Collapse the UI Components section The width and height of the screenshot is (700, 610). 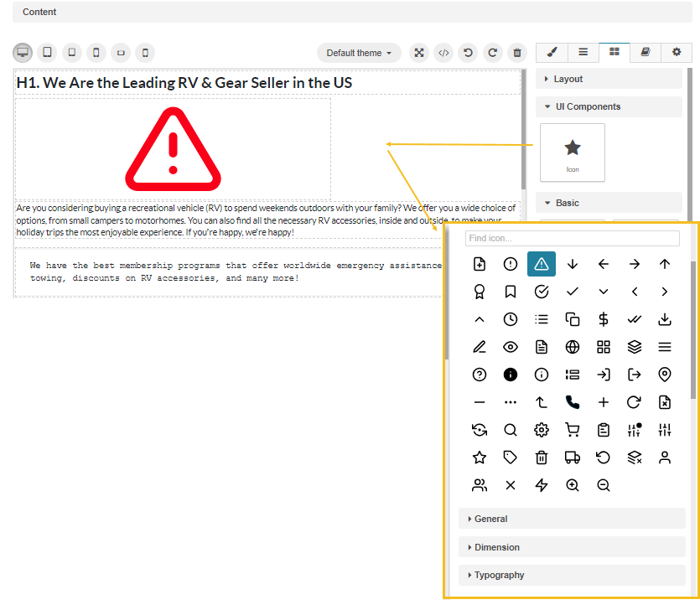(609, 106)
